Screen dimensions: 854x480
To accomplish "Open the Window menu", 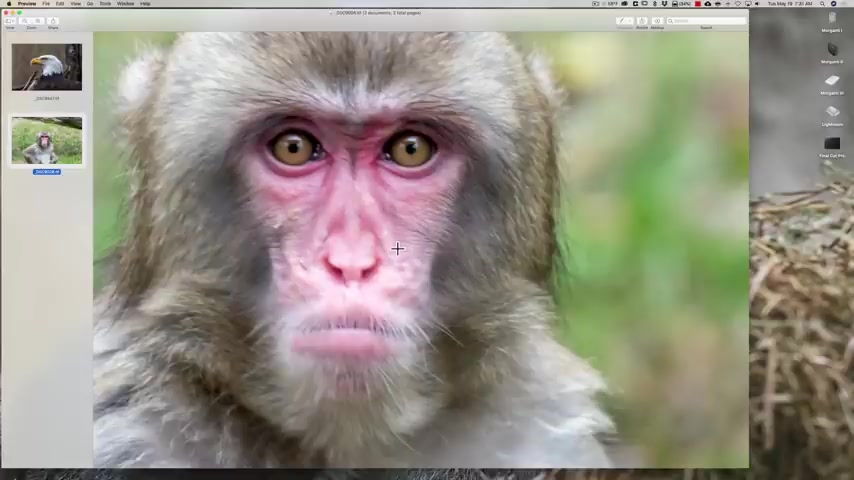I will (x=125, y=4).
